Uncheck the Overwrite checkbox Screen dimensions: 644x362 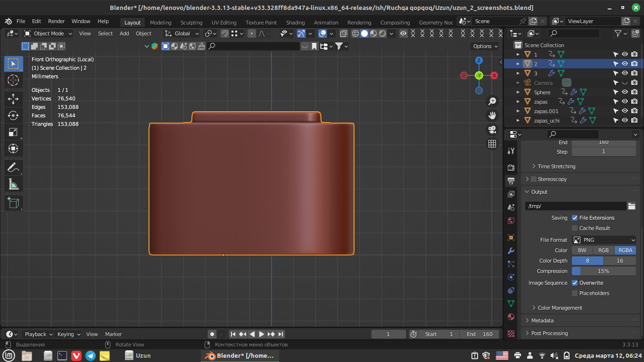(x=575, y=283)
